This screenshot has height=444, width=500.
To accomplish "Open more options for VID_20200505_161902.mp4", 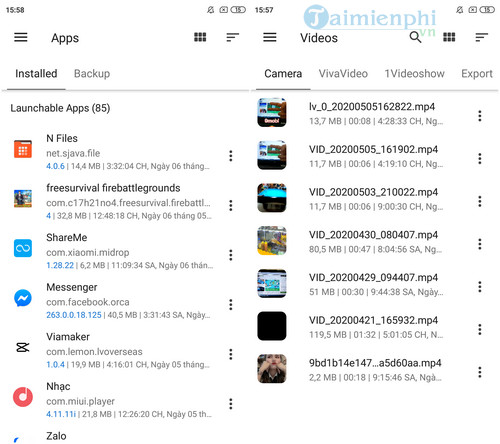I will coord(480,159).
